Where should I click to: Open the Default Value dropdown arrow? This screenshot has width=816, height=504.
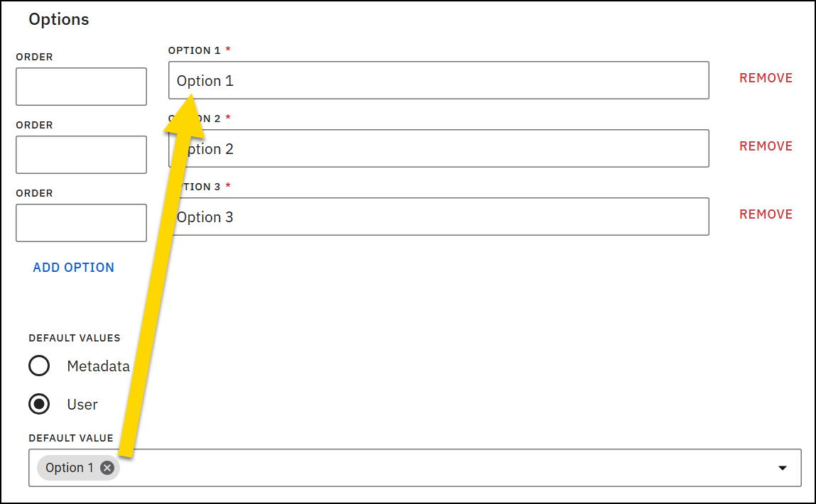782,467
